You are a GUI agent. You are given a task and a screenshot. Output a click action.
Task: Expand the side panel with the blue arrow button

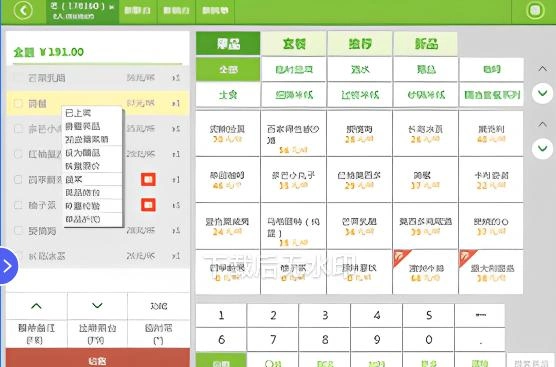tap(8, 266)
